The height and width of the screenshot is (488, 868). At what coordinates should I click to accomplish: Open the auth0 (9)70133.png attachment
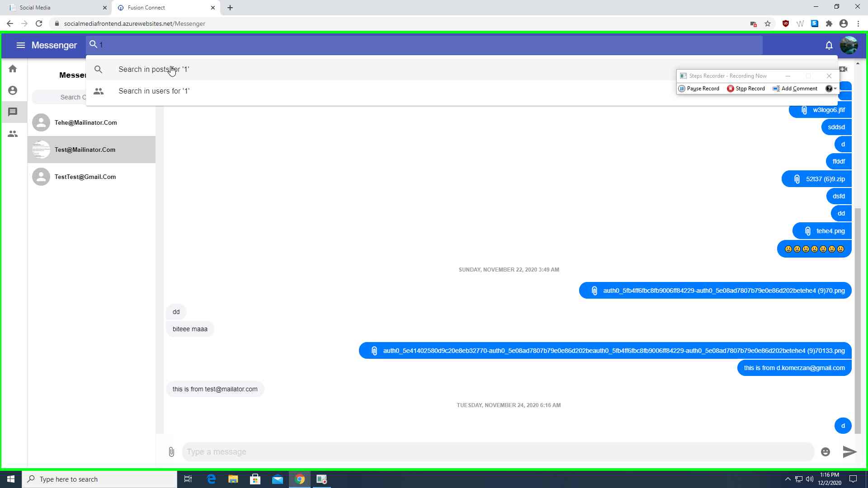click(605, 351)
